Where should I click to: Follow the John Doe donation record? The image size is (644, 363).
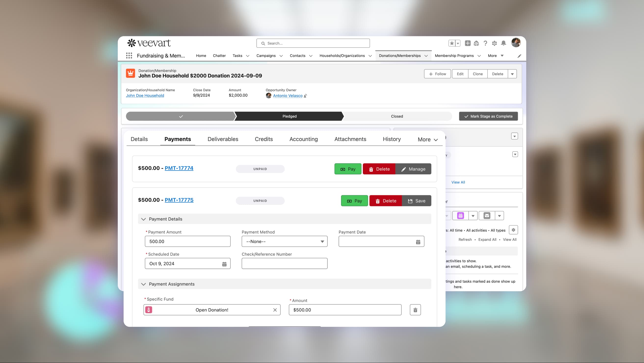coord(437,74)
